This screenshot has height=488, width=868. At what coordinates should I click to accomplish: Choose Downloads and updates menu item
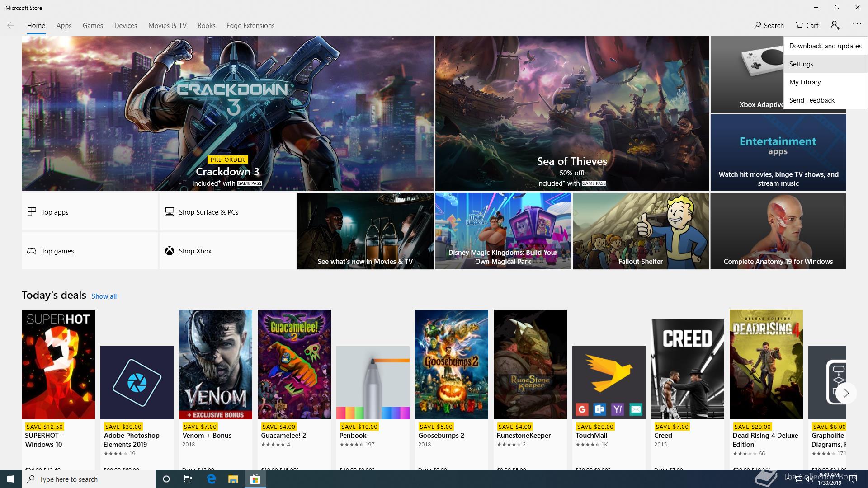(826, 46)
